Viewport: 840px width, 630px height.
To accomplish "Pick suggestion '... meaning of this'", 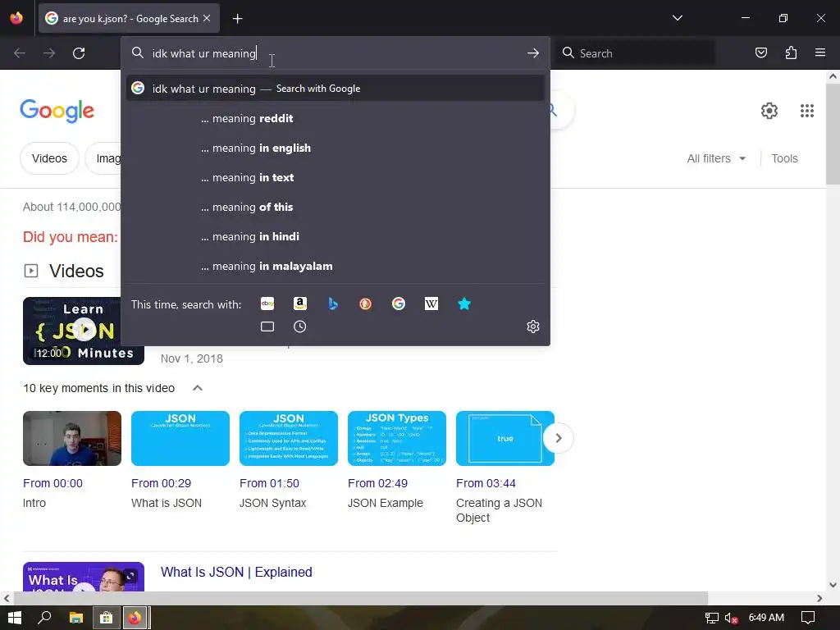I will coord(336,207).
